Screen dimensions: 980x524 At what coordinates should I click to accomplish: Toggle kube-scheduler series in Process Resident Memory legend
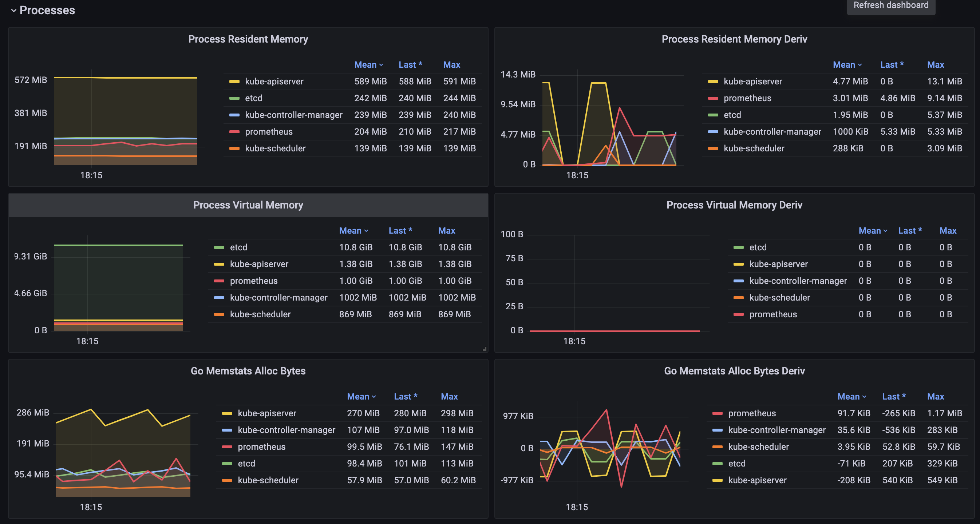(275, 148)
